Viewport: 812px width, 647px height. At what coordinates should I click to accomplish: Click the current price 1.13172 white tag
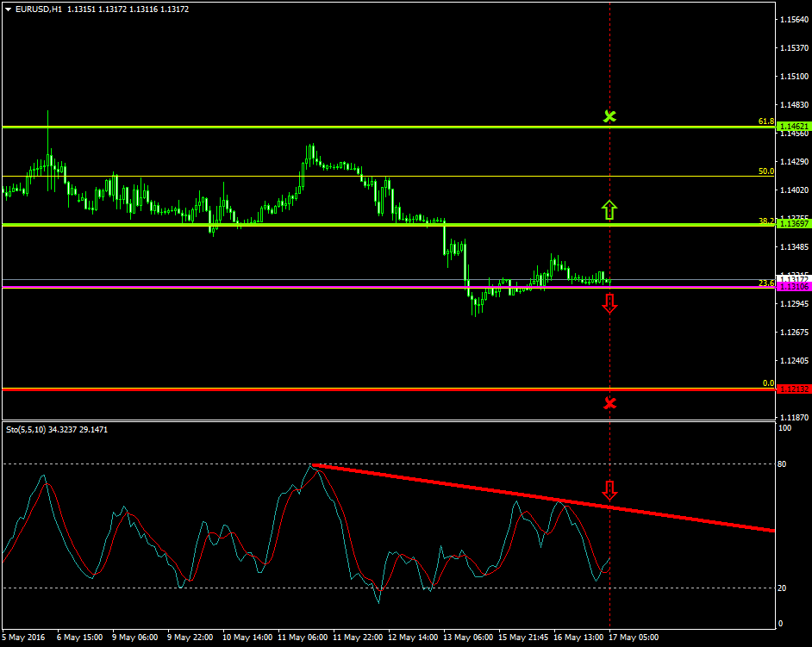(789, 277)
